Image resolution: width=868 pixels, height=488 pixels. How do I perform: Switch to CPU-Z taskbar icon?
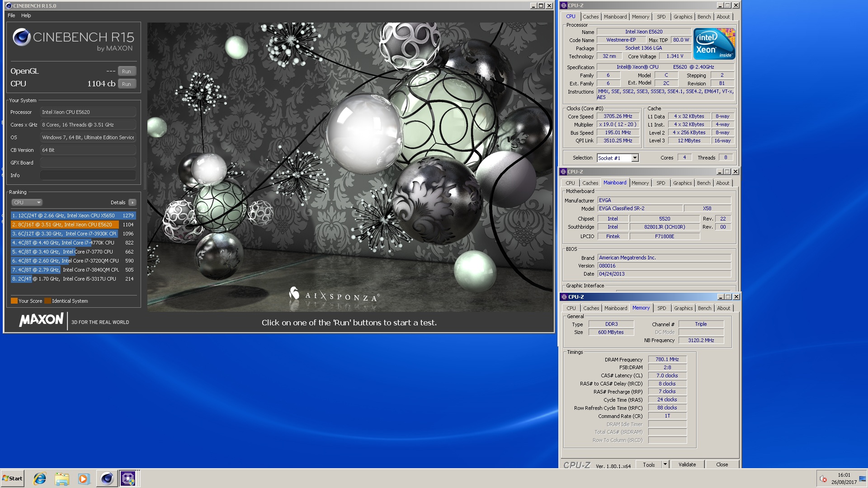(128, 478)
